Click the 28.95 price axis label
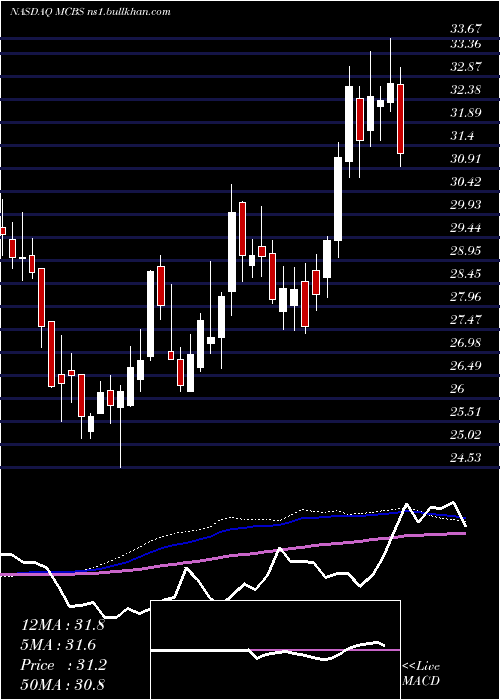Screen dimensions: 500x700 coord(466,251)
